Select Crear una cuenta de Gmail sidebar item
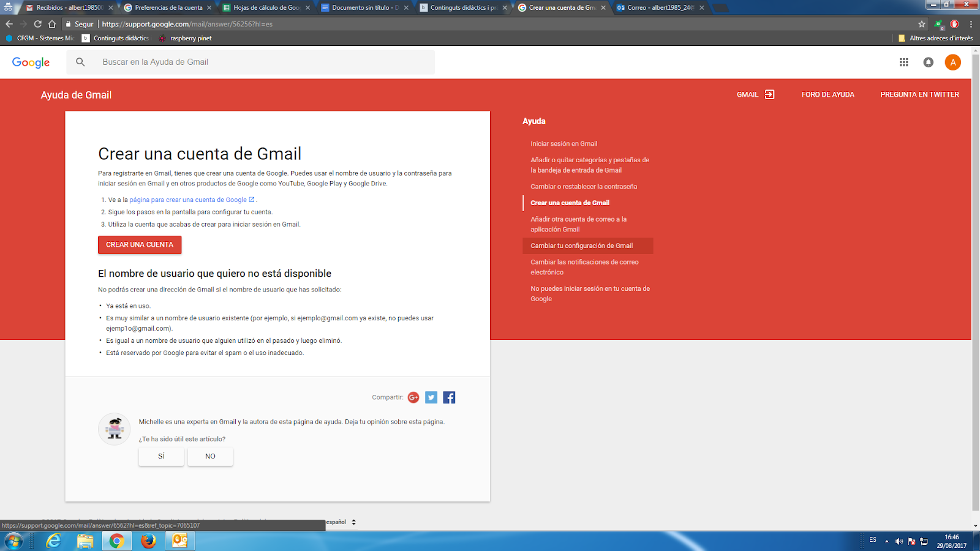980x551 pixels. click(570, 203)
